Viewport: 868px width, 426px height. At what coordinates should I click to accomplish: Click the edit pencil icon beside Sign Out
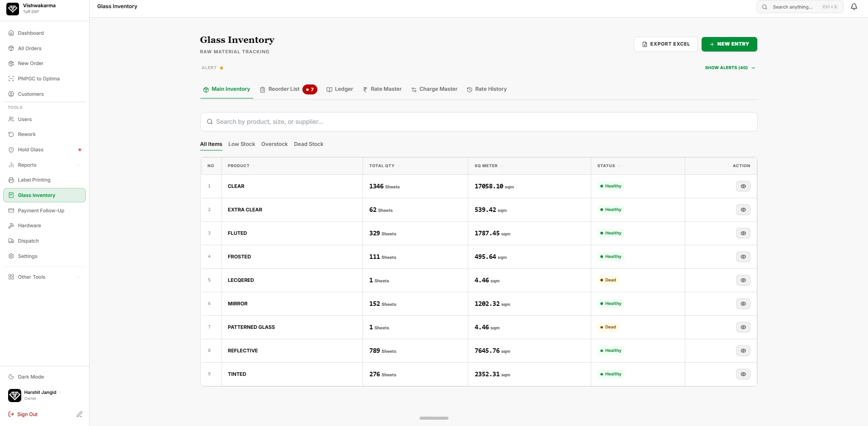click(x=80, y=414)
